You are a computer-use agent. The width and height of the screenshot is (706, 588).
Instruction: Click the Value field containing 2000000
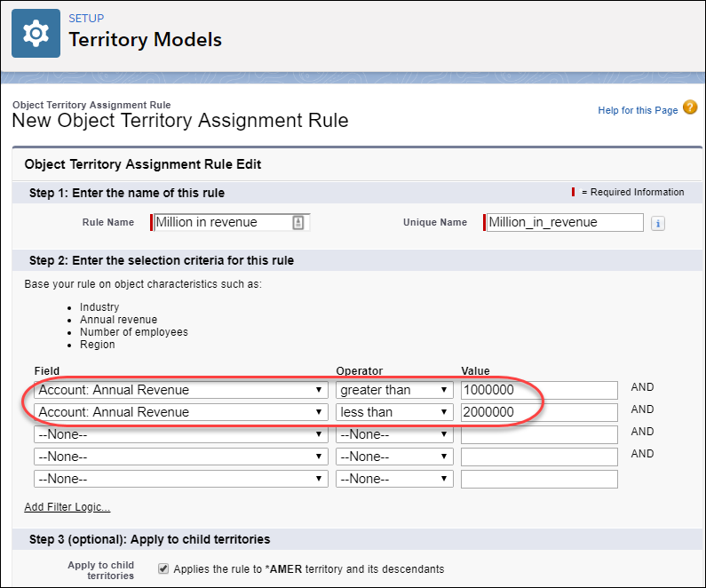(x=539, y=412)
